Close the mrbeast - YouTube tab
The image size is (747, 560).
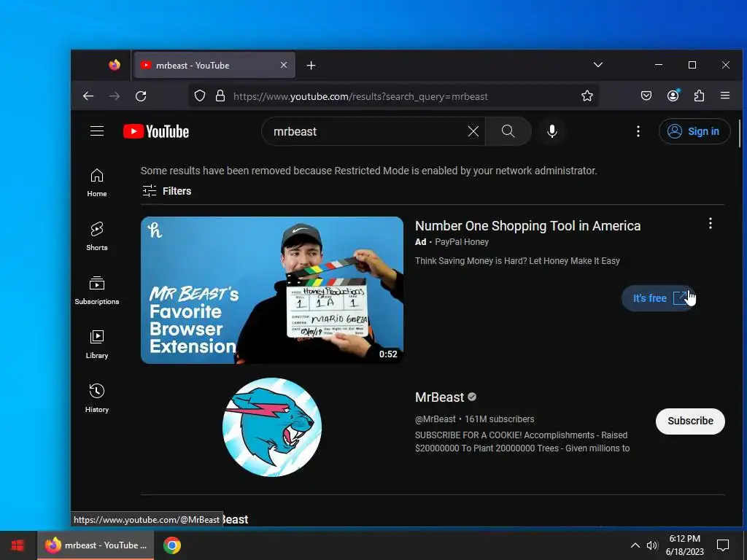click(x=284, y=65)
